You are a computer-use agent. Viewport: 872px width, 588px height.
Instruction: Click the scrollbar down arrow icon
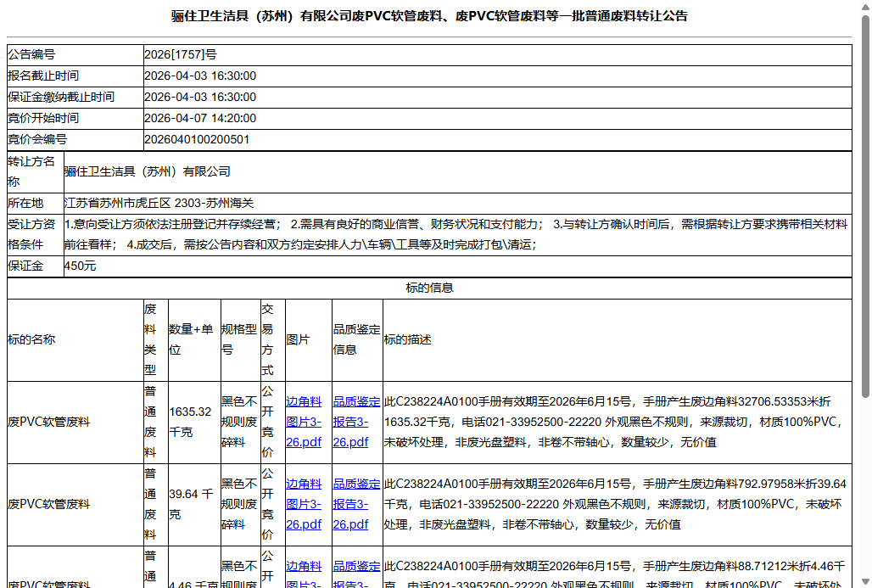point(864,580)
